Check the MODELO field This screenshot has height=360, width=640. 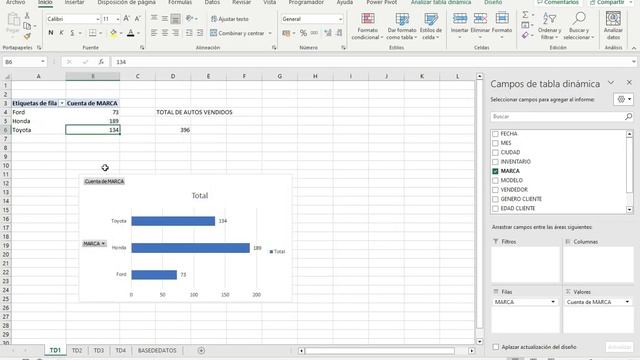[x=495, y=181]
